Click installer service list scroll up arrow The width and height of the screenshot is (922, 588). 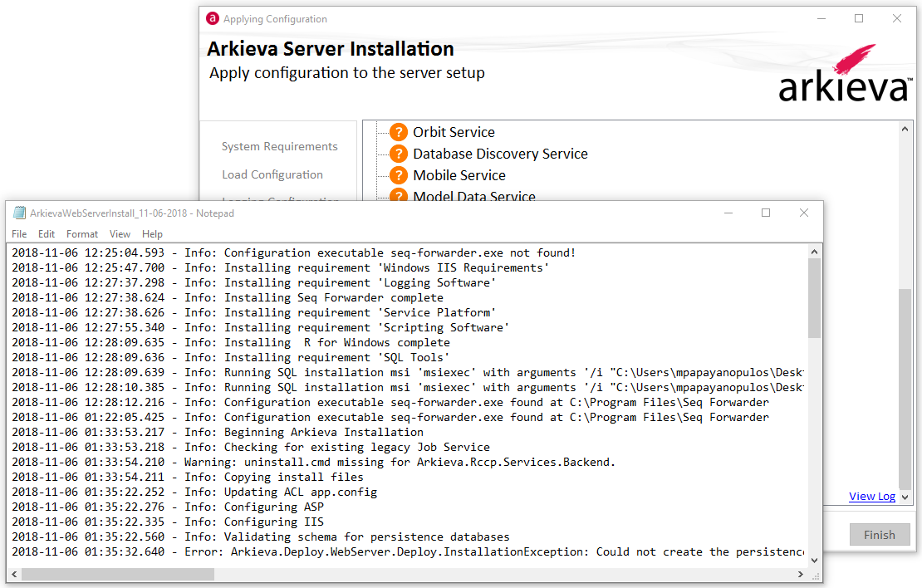(905, 129)
